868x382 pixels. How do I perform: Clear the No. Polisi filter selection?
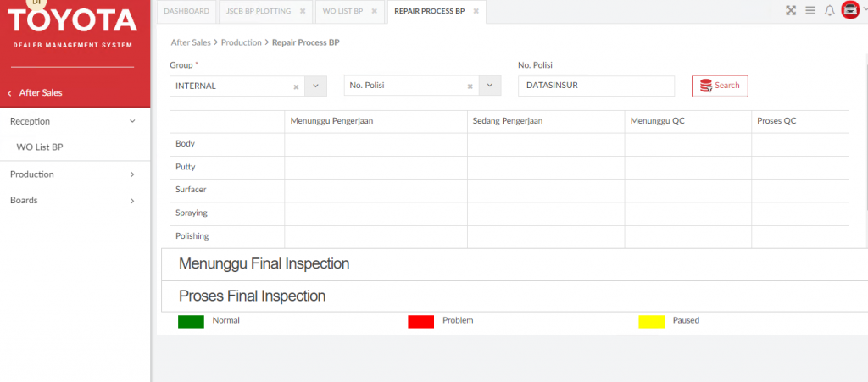(470, 86)
